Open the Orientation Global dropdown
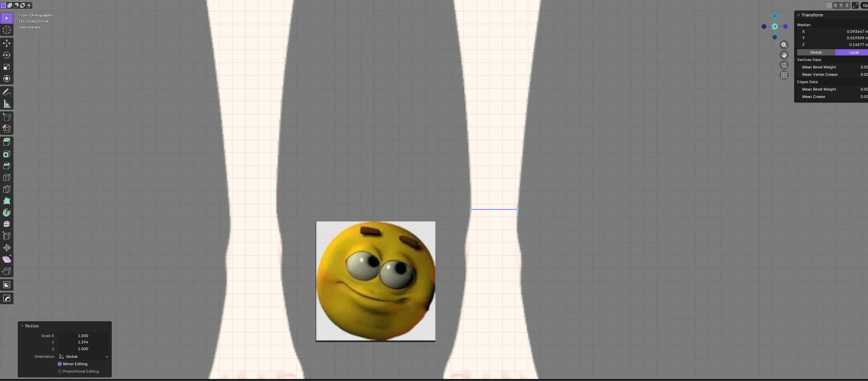868x381 pixels. pos(83,357)
